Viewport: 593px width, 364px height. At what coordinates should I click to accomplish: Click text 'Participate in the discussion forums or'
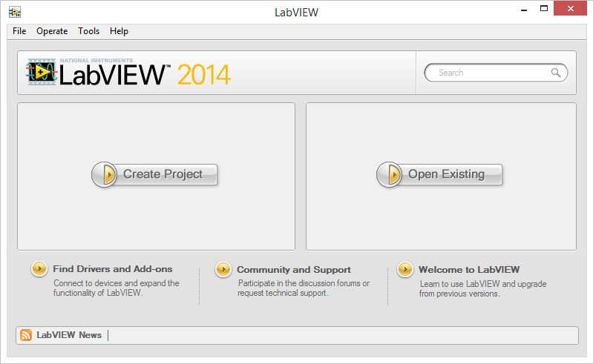coord(304,283)
